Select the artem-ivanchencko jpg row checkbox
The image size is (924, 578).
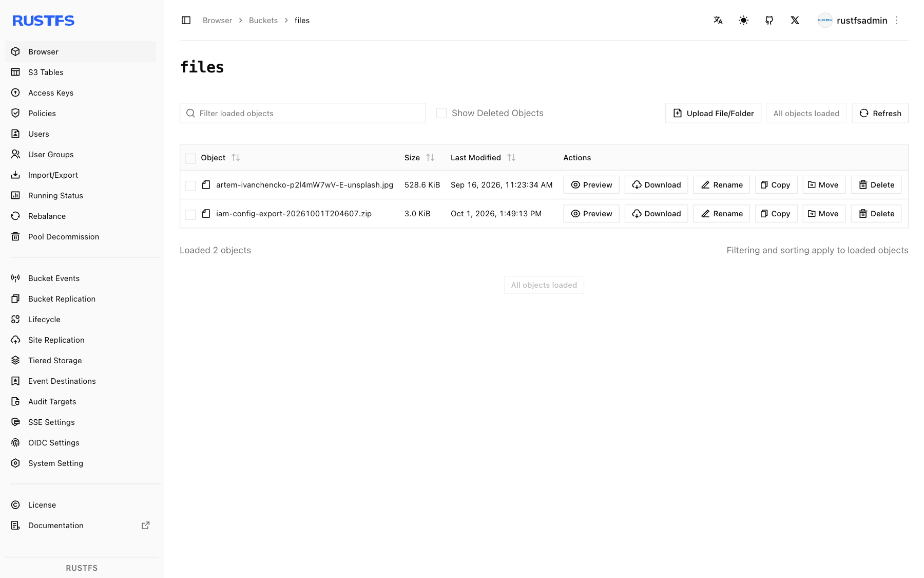190,185
